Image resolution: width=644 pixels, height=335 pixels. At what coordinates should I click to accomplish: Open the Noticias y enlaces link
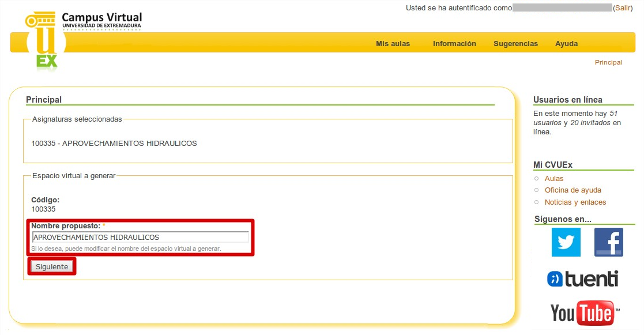pyautogui.click(x=575, y=202)
